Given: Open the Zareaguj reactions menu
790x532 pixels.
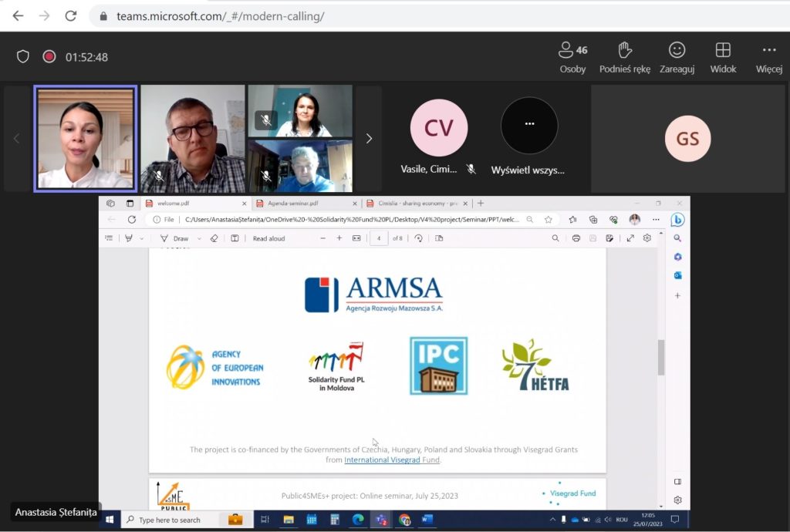Looking at the screenshot, I should coord(677,57).
